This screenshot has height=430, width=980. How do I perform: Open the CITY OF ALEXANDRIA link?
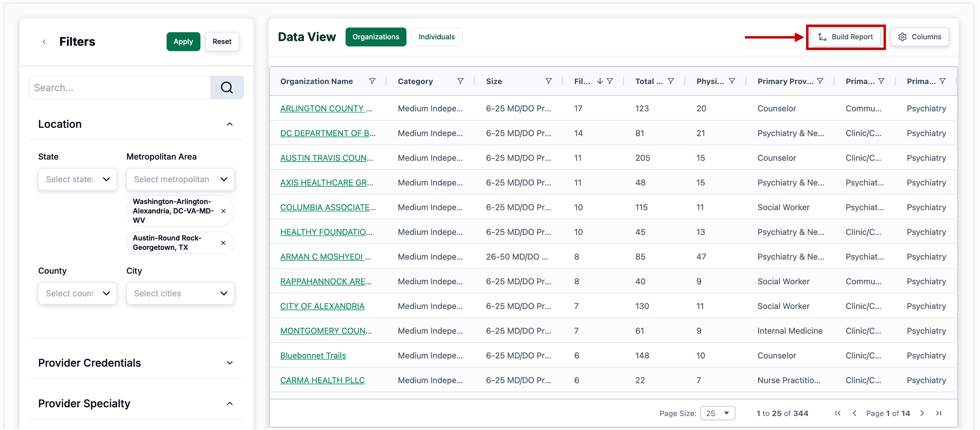pos(322,306)
